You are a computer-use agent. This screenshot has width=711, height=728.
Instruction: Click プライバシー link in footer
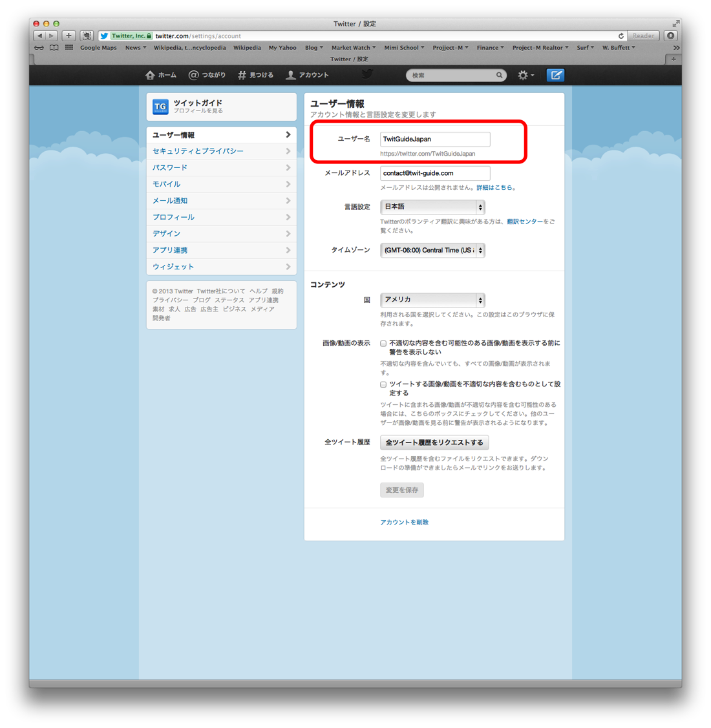[171, 300]
